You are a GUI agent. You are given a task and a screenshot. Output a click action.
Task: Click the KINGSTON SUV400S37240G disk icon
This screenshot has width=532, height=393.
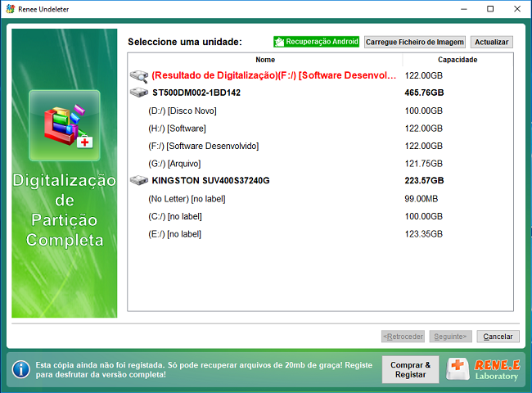tap(139, 180)
